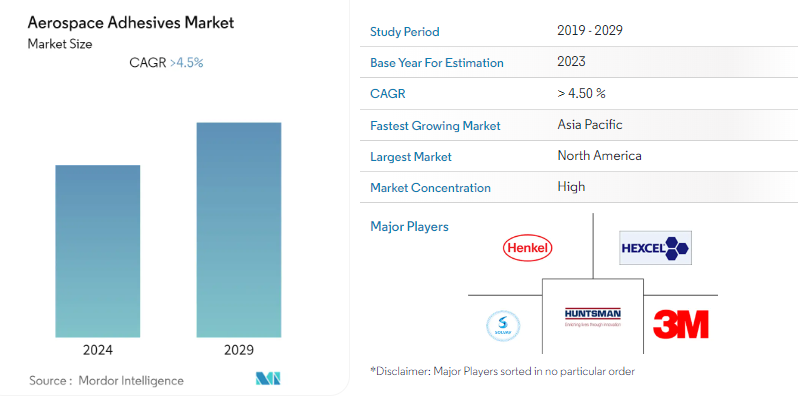Image resolution: width=803 pixels, height=400 pixels.
Task: Click the Mordor Intelligence logo icon
Action: pyautogui.click(x=268, y=379)
